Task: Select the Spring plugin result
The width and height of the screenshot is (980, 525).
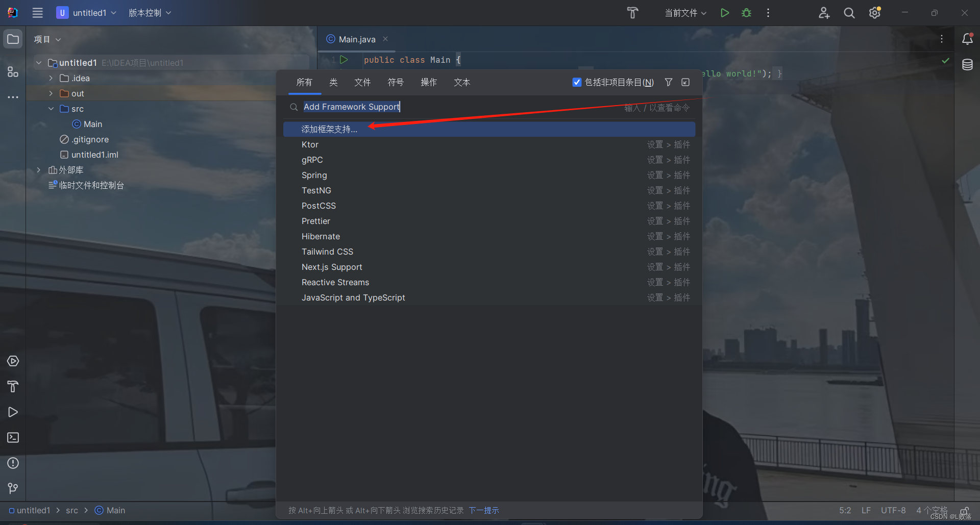Action: pos(489,175)
